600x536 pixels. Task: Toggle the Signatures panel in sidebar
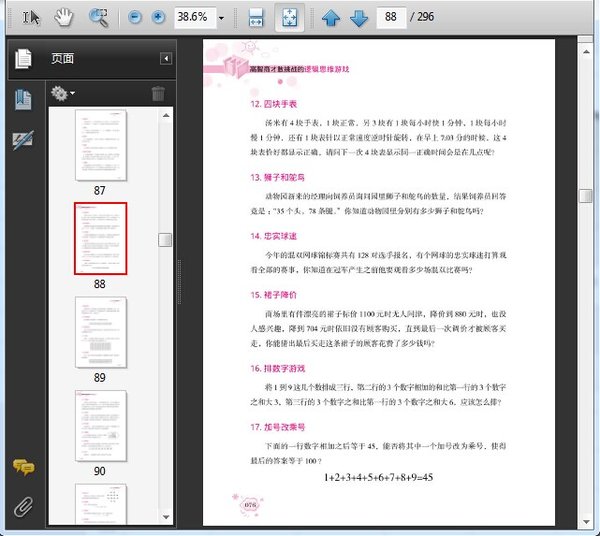tap(22, 141)
